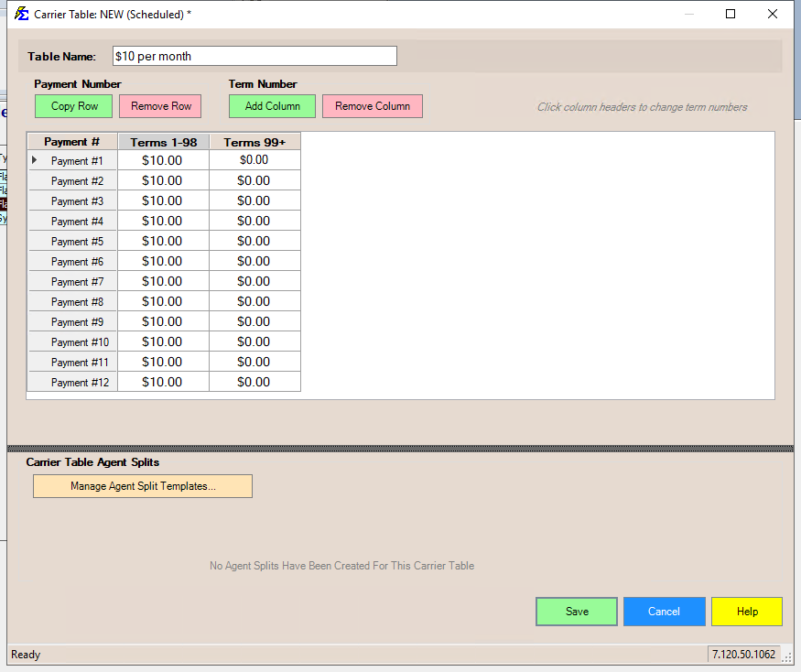The image size is (801, 672).
Task: Cancel the carrier table edits
Action: pos(664,612)
